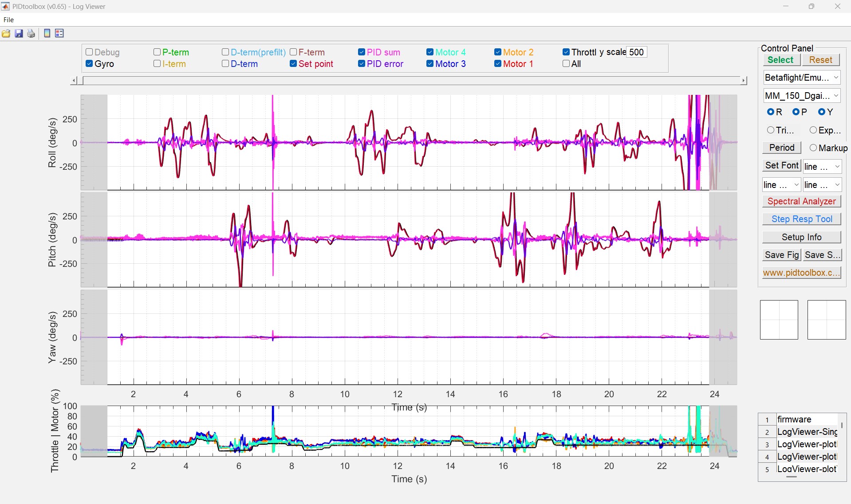Click the Open File folder icon
851x504 pixels.
click(x=6, y=34)
